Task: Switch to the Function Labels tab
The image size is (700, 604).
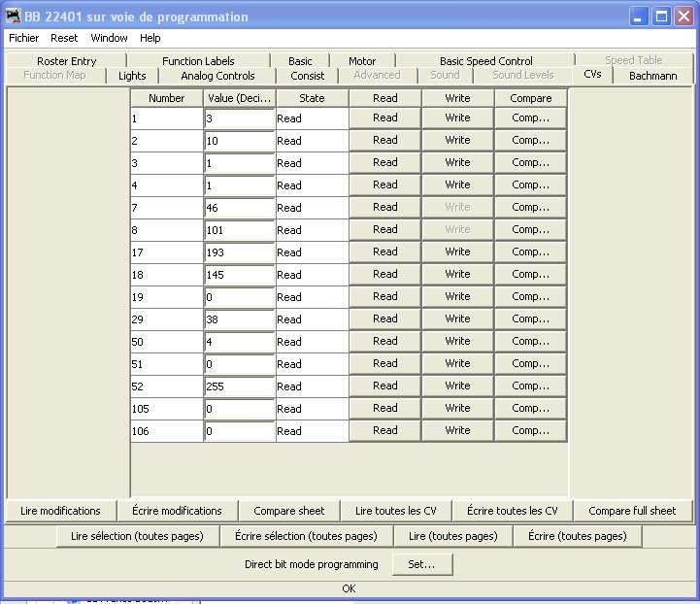Action: (x=198, y=61)
